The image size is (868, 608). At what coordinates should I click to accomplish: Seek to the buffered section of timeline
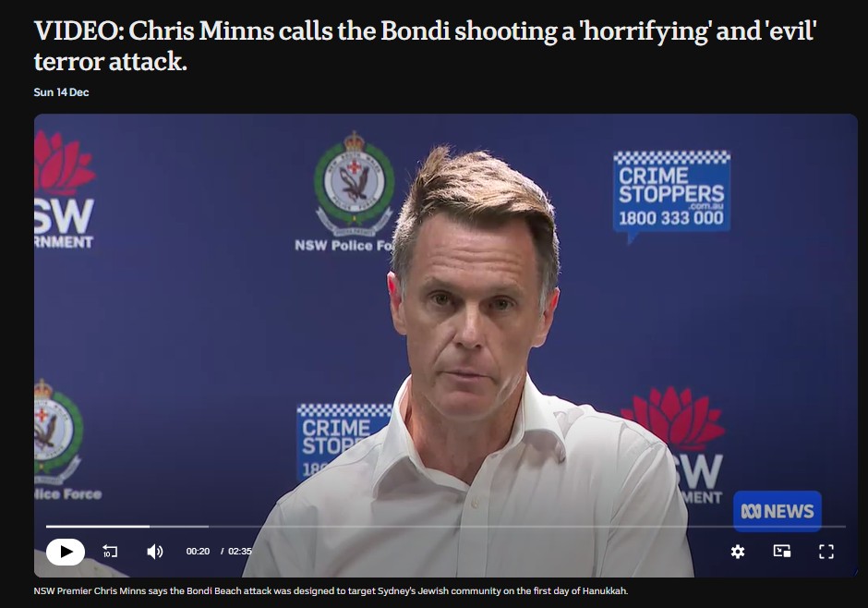[x=179, y=526]
